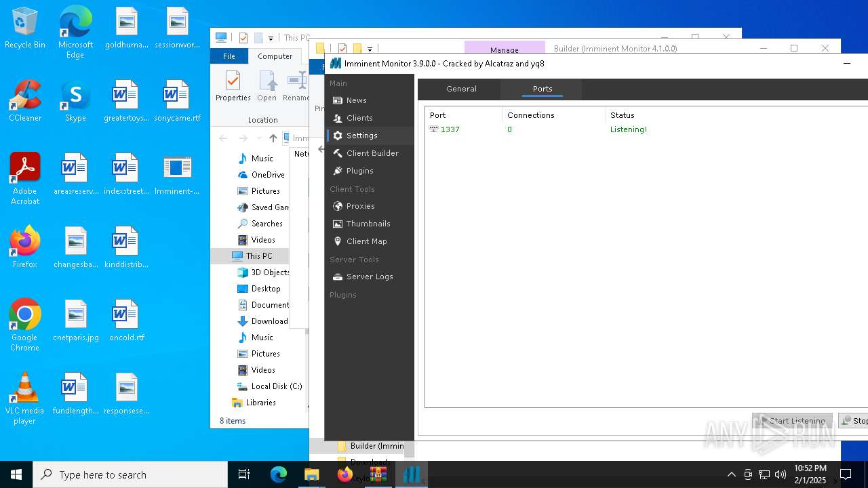Go up one folder level in Explorer
This screenshot has height=488, width=868.
(x=273, y=138)
